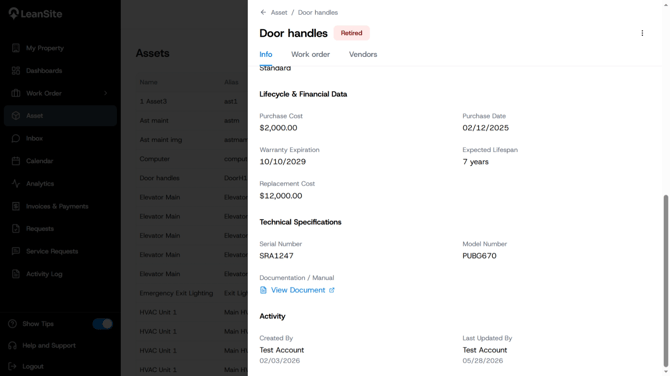
Task: Open the Activity Log icon
Action: click(x=16, y=274)
